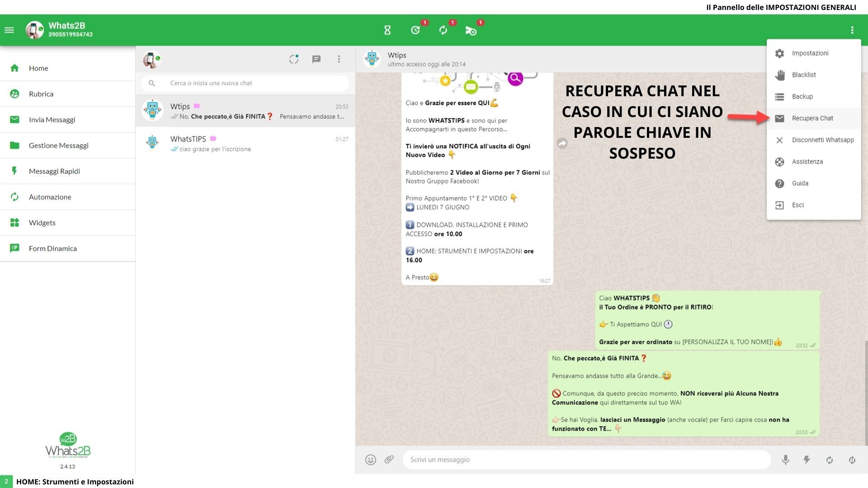Open the hamburger menu in the green header
Image resolution: width=868 pixels, height=488 pixels.
tap(9, 30)
